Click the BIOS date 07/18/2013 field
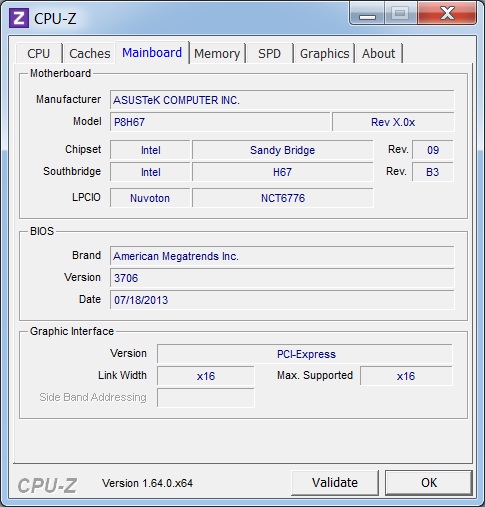The image size is (485, 507). [282, 300]
